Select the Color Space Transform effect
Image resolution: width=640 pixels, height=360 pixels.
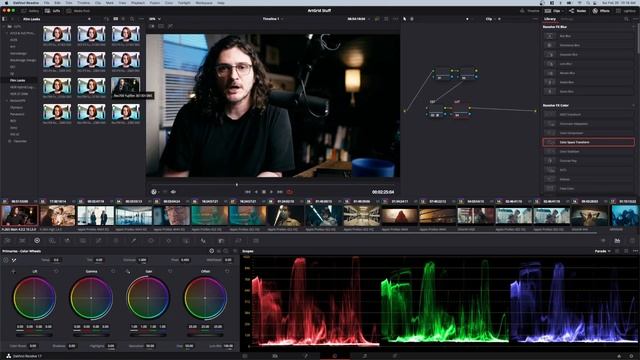[x=589, y=142]
